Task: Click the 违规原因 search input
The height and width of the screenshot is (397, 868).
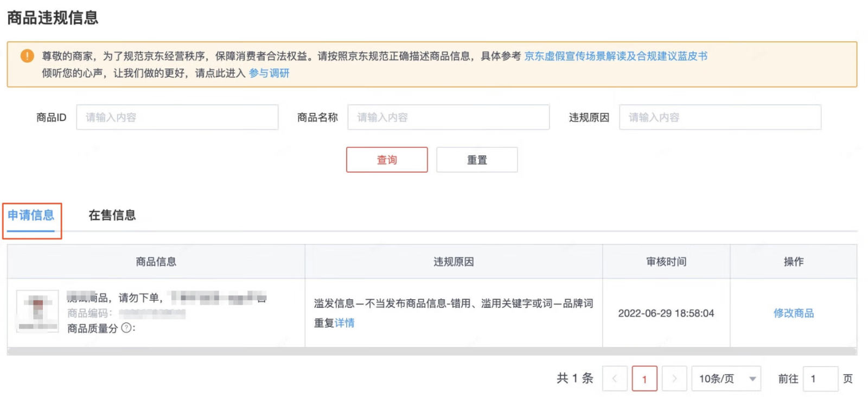Action: (720, 117)
